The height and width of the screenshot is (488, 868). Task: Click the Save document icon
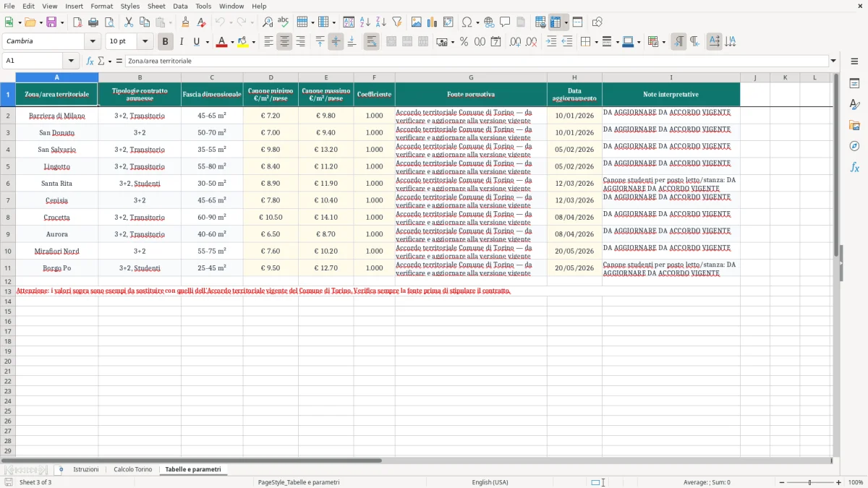[51, 22]
